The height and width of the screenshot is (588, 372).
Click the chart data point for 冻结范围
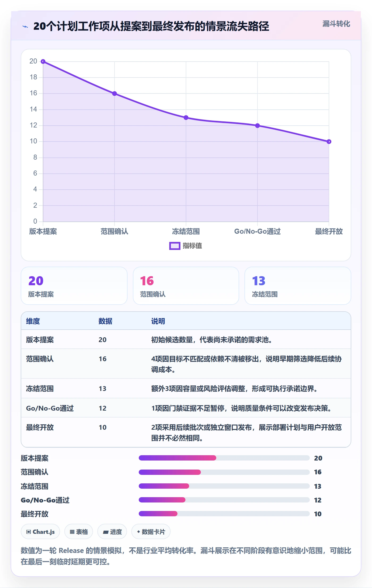click(x=186, y=118)
